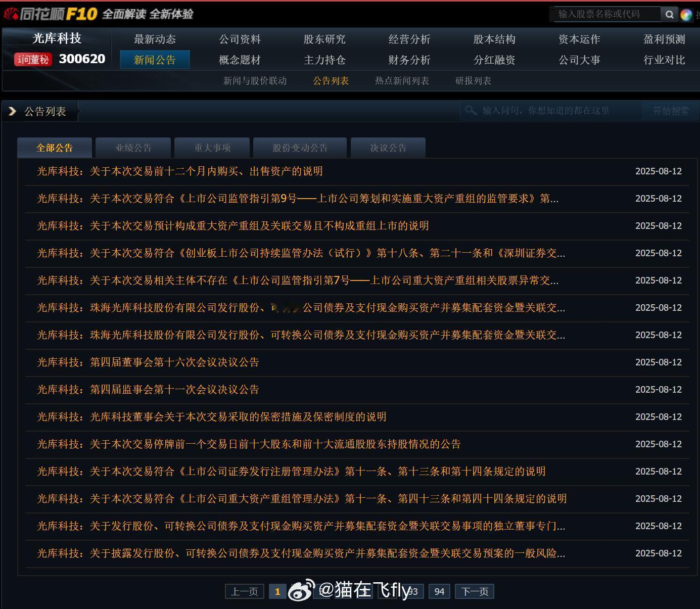Image resolution: width=700 pixels, height=609 pixels.
Task: Open the 股本结构 menu
Action: (494, 39)
